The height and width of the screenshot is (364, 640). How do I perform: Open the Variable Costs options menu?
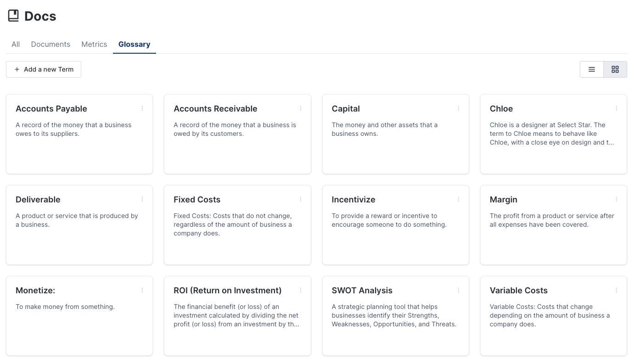coord(617,291)
